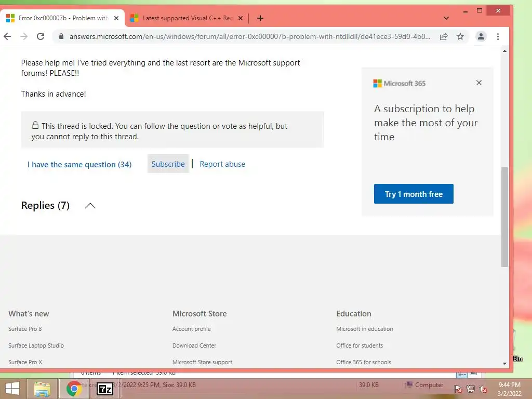This screenshot has height=399, width=532.
Task: Bookmark this page with the star
Action: 460,36
